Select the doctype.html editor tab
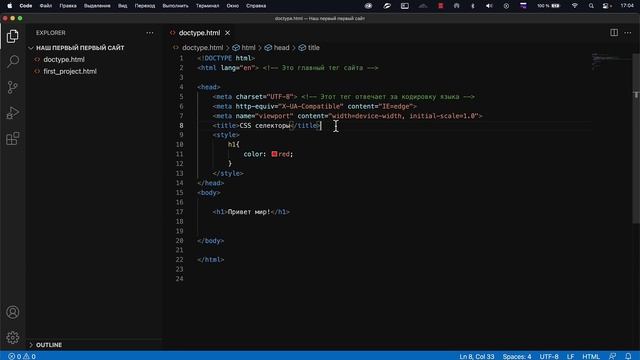Viewport: 640px width, 360px height. pos(199,33)
